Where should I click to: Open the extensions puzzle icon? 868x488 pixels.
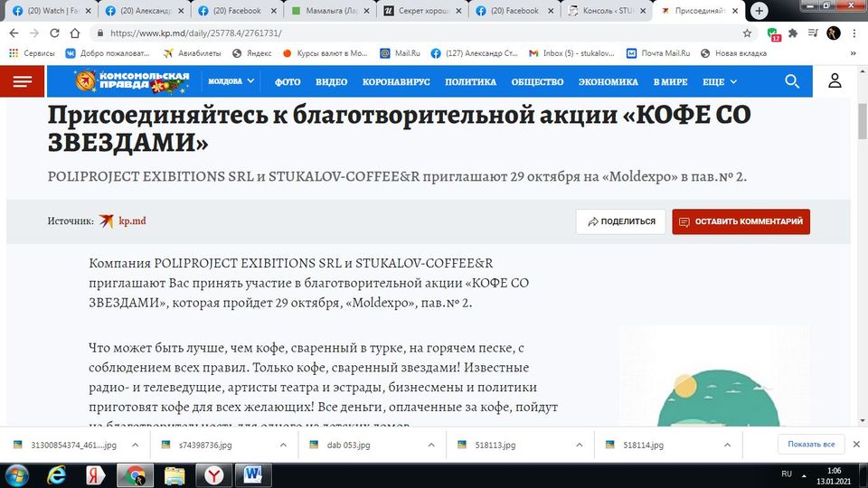pyautogui.click(x=793, y=33)
